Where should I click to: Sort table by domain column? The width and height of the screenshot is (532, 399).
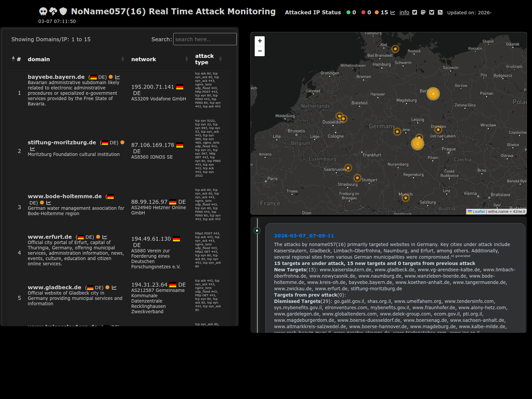(39, 59)
